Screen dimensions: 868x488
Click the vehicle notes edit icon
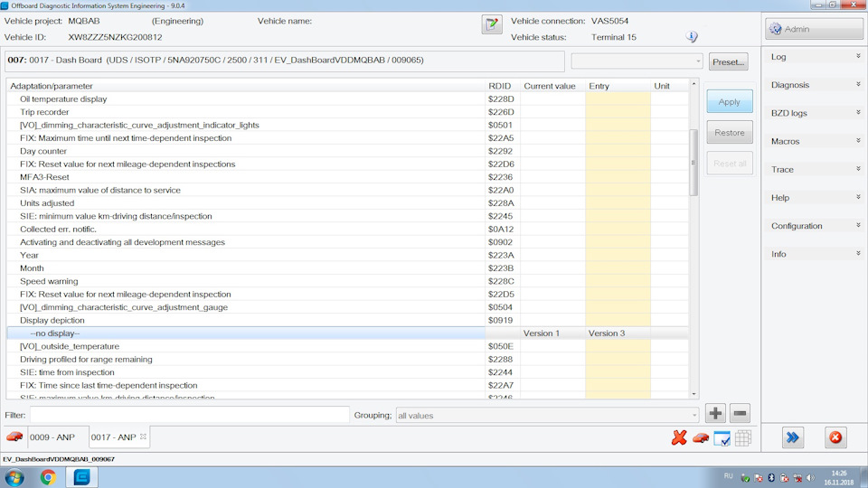(x=492, y=24)
